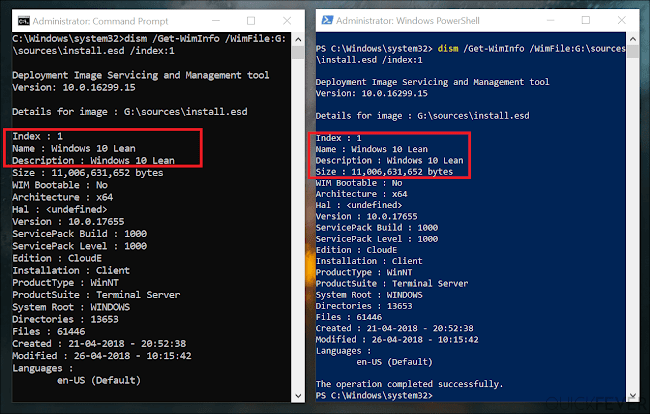The width and height of the screenshot is (650, 414).
Task: Click 'Description : Windows 10 Lean' in PowerShell
Action: click(389, 160)
